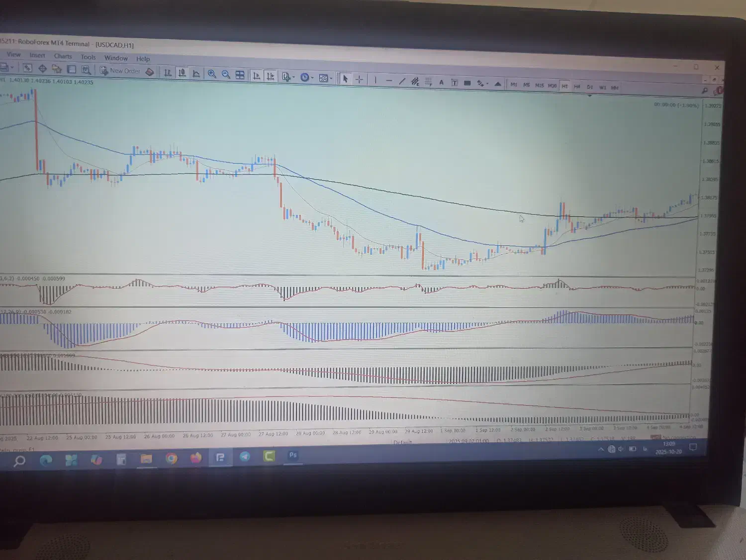
Task: Open the search magnifier in MT4
Action: pyautogui.click(x=704, y=91)
